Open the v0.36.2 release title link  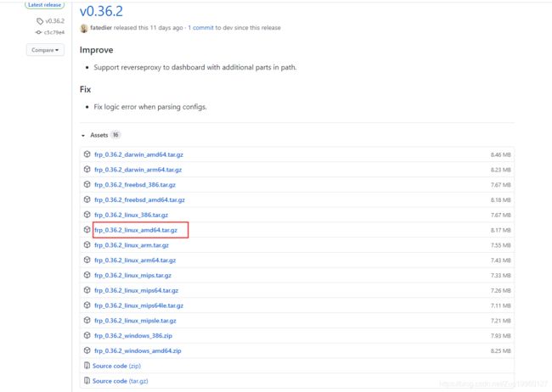click(x=101, y=11)
